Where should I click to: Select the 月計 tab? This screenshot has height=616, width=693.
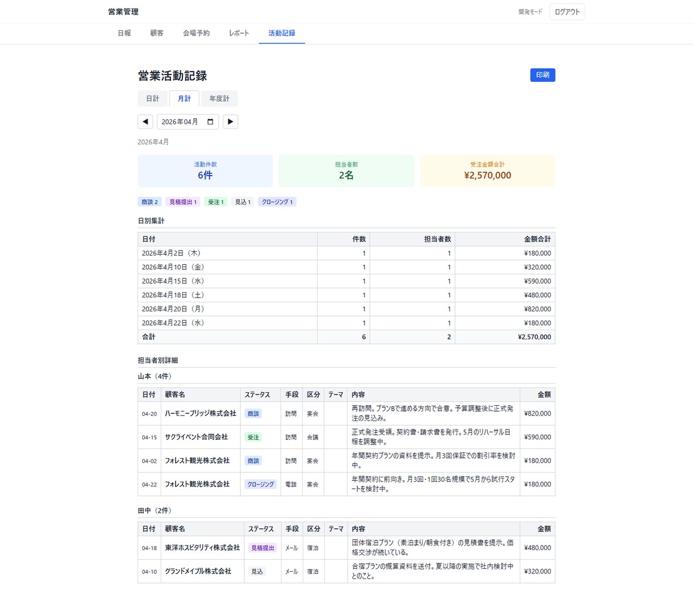(184, 98)
